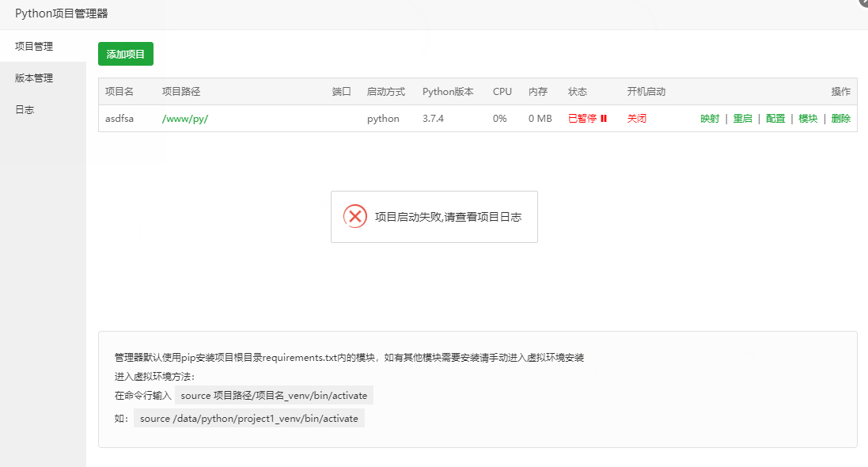Viewport: 868px width, 467px height.
Task: Click project name asdfsa
Action: pyautogui.click(x=119, y=119)
